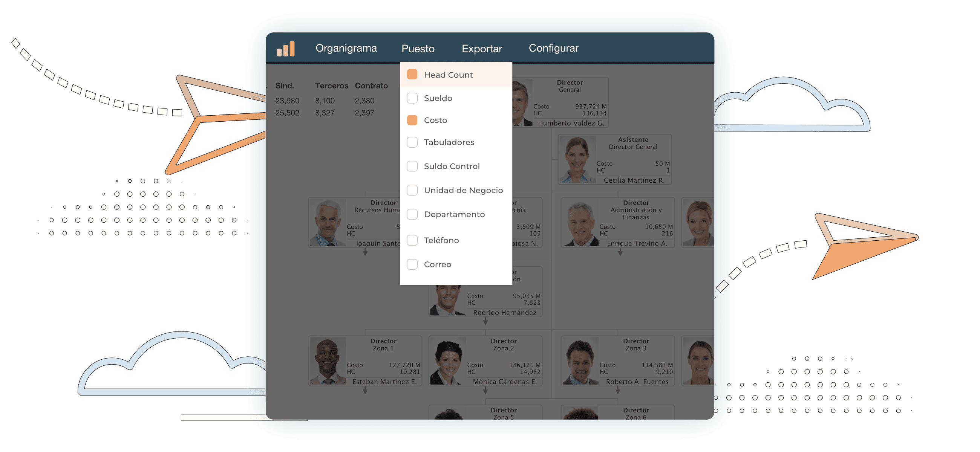
Task: Click the 2,397 value under Contrato
Action: [364, 113]
